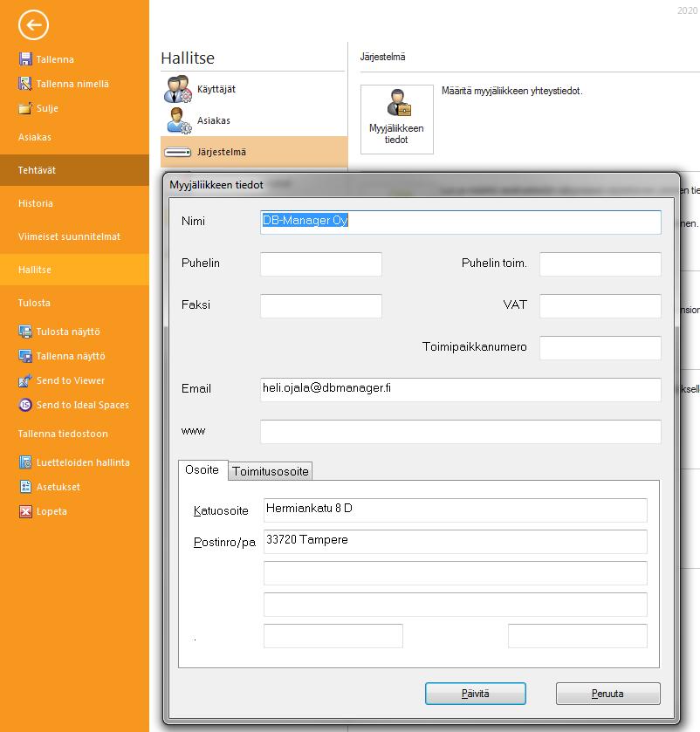This screenshot has height=732, width=700.
Task: Click the bottom-left empty field in the Osoite tab
Action: point(333,636)
